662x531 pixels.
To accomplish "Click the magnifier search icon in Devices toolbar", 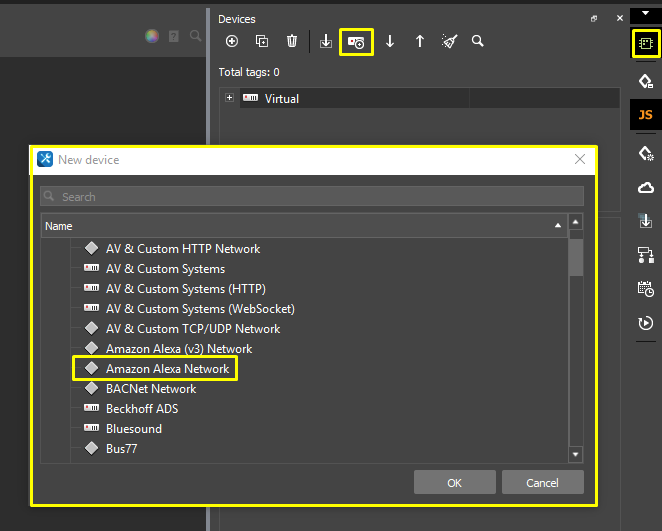I will 478,41.
